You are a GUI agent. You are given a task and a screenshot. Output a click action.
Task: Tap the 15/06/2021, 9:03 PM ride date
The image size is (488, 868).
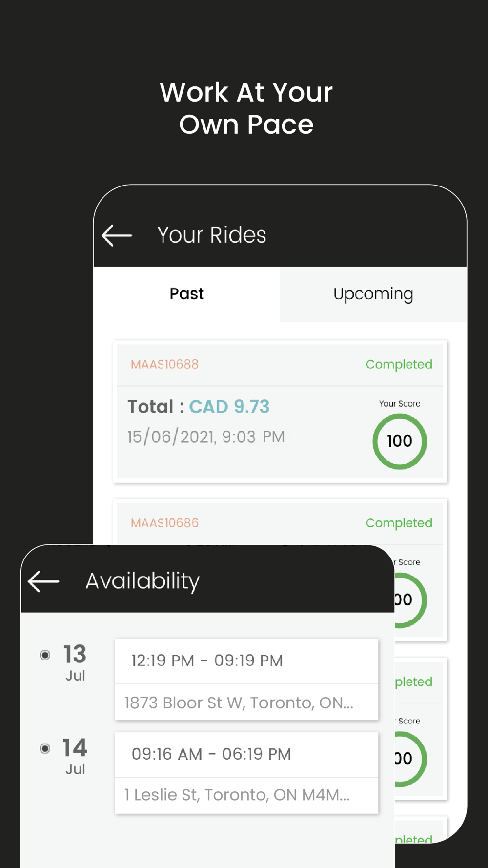[206, 436]
